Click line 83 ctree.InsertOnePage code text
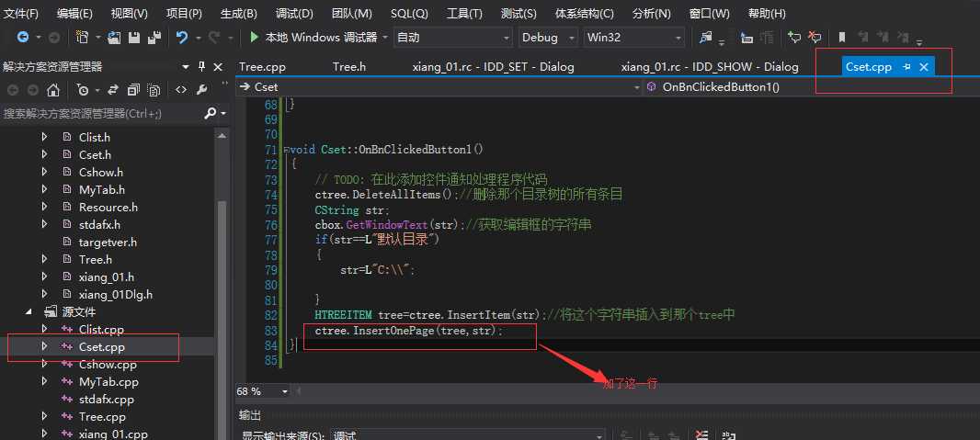The image size is (980, 440). [x=409, y=331]
